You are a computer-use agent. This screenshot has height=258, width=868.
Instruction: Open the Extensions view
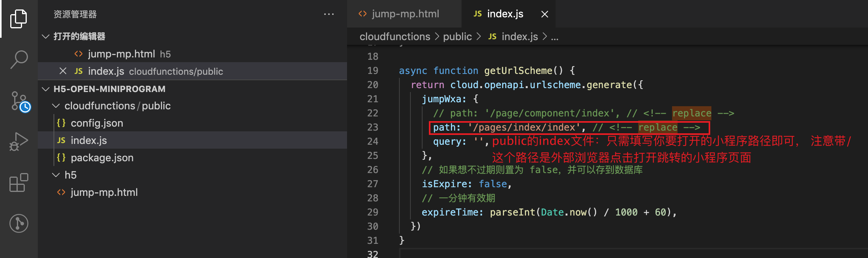click(18, 182)
